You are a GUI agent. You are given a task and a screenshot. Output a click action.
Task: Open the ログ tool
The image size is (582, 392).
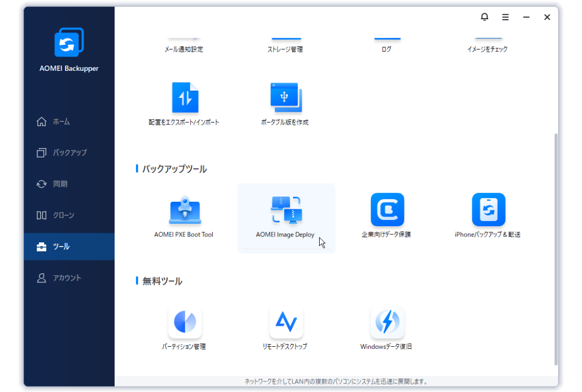tap(386, 49)
